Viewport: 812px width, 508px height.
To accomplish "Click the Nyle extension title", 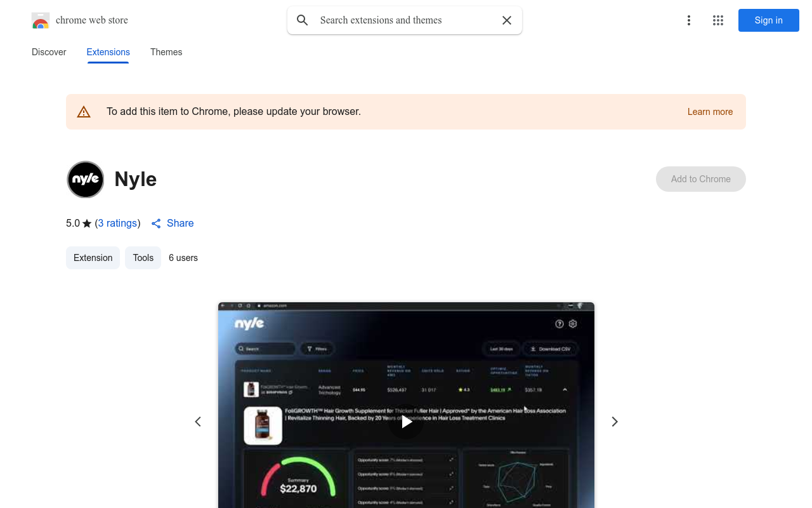I will (136, 179).
